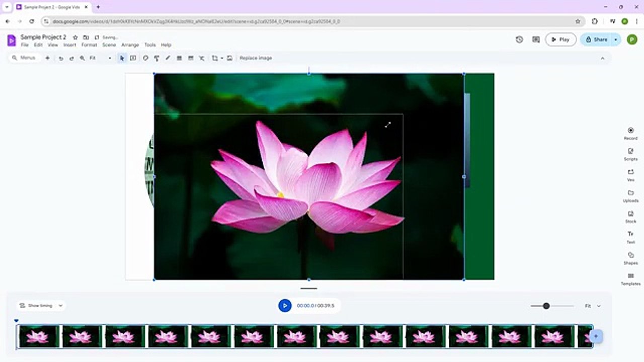The height and width of the screenshot is (362, 644).
Task: Click the plus button in toolbar
Action: (47, 58)
